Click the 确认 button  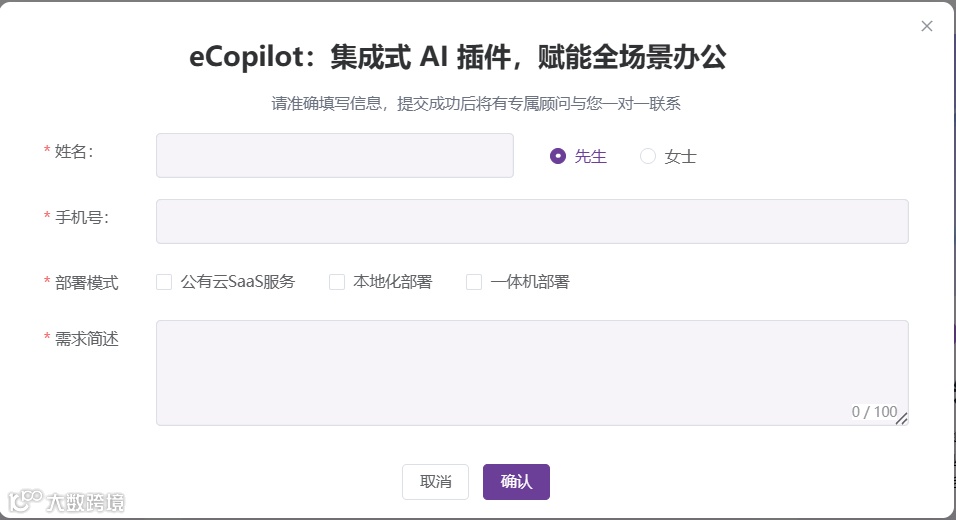pos(516,482)
